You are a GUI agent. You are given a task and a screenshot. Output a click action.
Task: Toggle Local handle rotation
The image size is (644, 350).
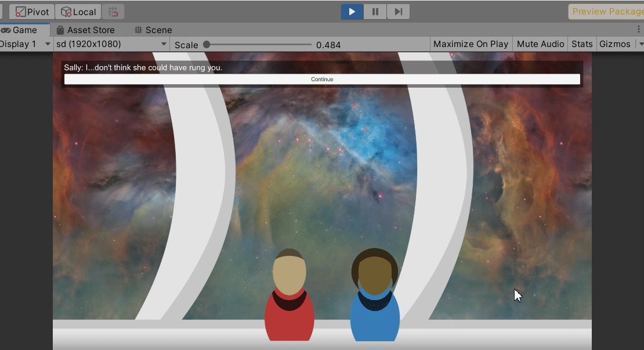pos(79,12)
